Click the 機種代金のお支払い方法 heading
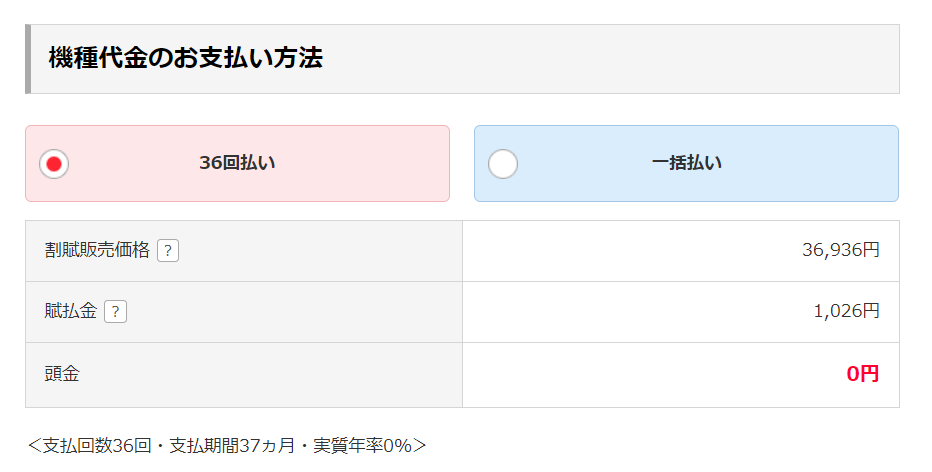 (186, 58)
